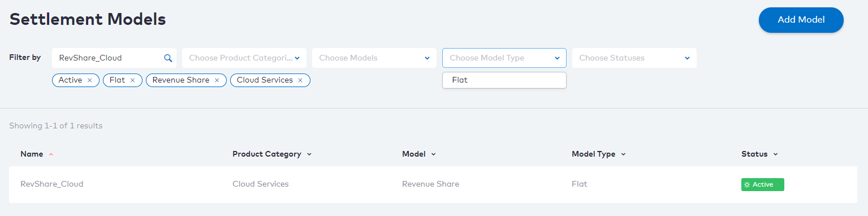Remove the Flat filter chip
The width and height of the screenshot is (868, 216).
(132, 80)
